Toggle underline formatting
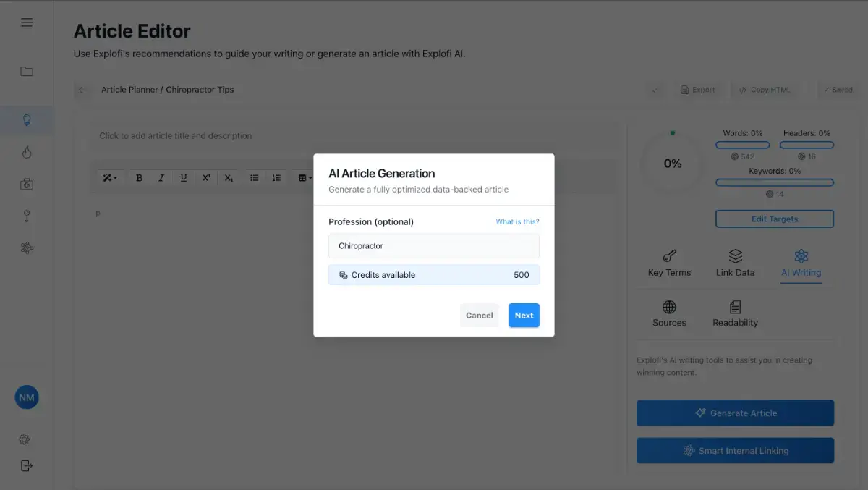Image resolution: width=868 pixels, height=490 pixels. tap(183, 178)
